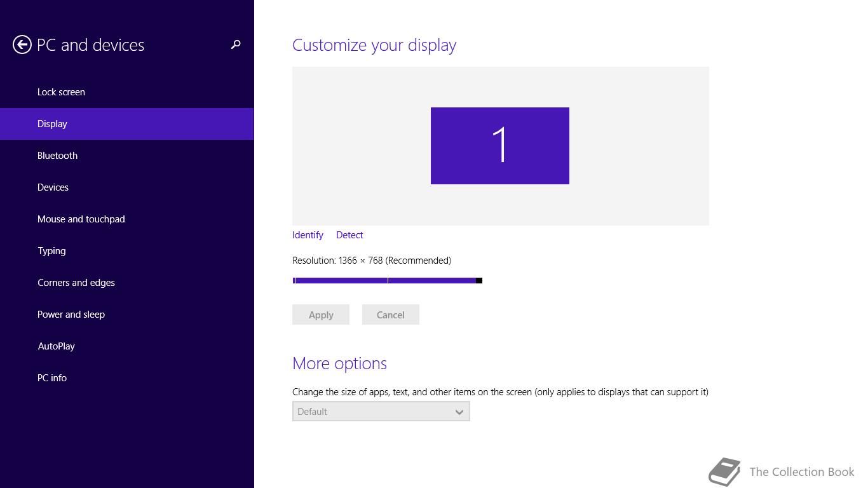Open search with the magnifier icon
Screen dimensions: 868x488
click(236, 44)
